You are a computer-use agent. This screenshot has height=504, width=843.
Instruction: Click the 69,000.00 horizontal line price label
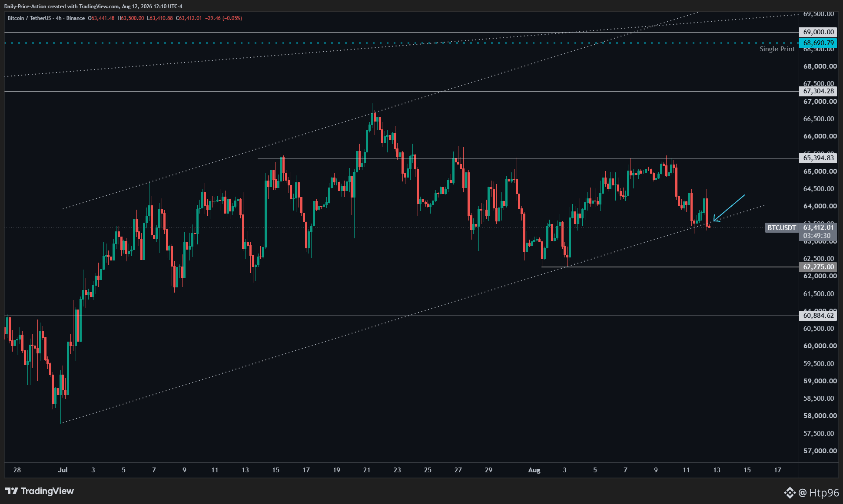tap(818, 32)
